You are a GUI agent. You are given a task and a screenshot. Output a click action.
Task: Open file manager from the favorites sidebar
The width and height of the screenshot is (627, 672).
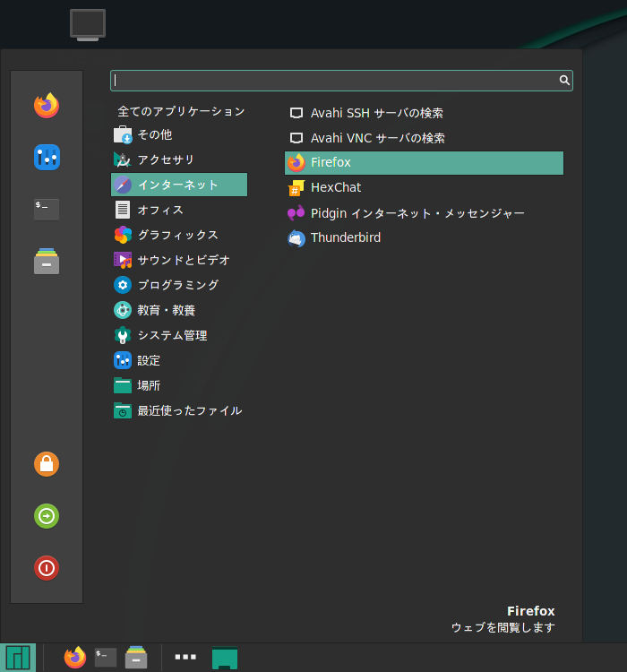(47, 261)
